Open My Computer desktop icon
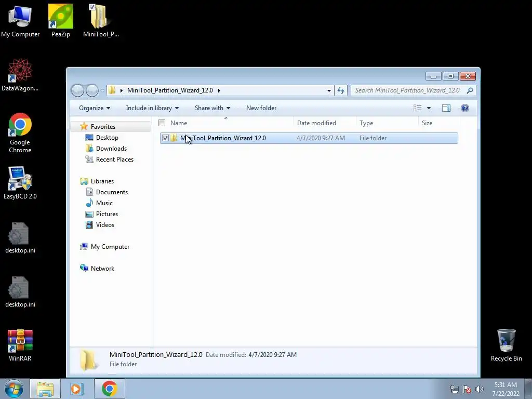532x399 pixels. [x=20, y=21]
